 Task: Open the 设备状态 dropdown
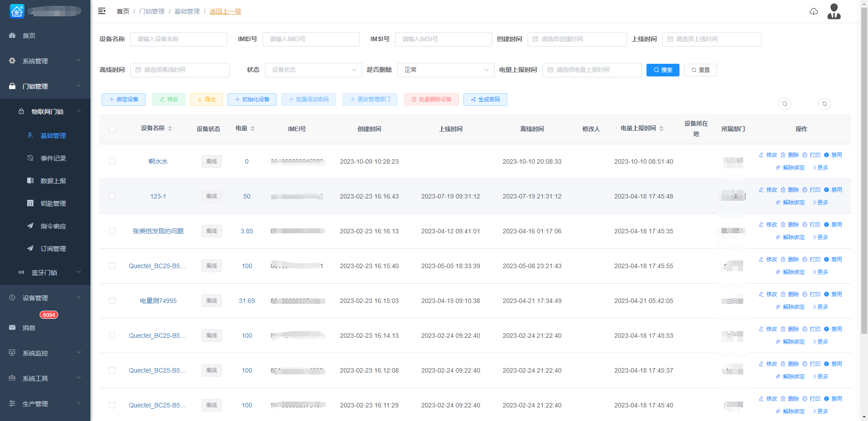coord(313,70)
